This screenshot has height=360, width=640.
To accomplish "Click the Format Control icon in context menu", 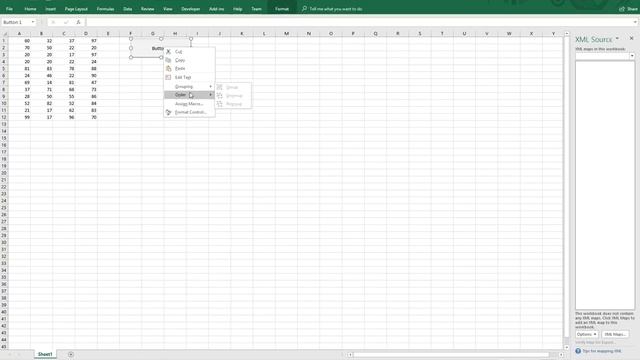I will pyautogui.click(x=169, y=112).
